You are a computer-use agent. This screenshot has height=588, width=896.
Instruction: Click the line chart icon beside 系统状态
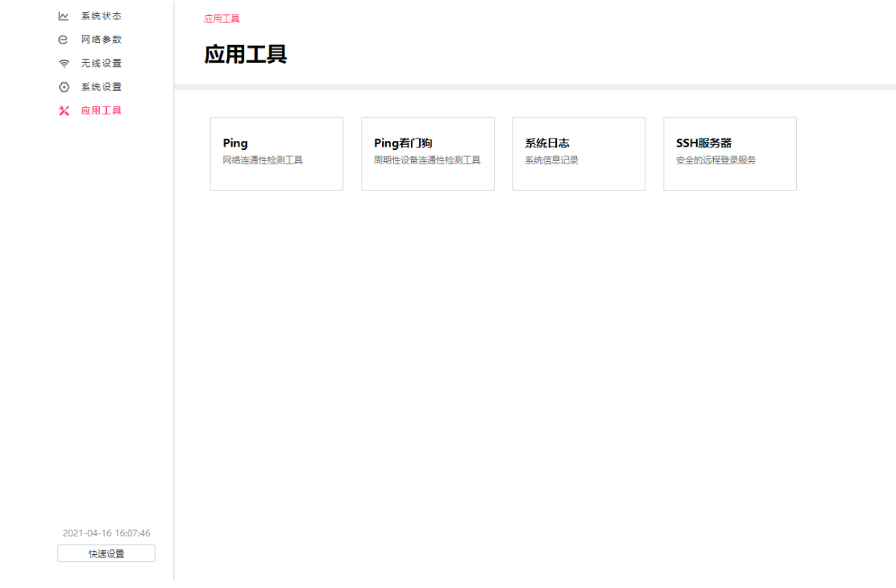pos(61,15)
